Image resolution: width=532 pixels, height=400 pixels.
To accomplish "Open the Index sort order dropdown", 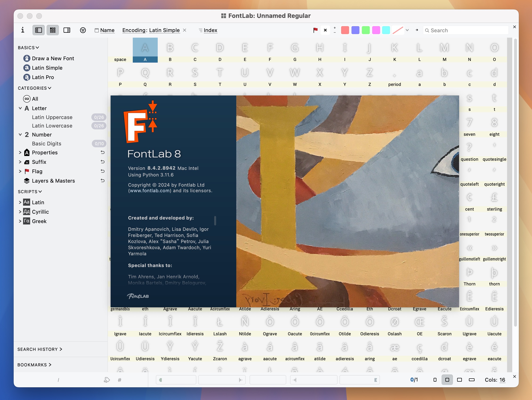I will tap(208, 30).
